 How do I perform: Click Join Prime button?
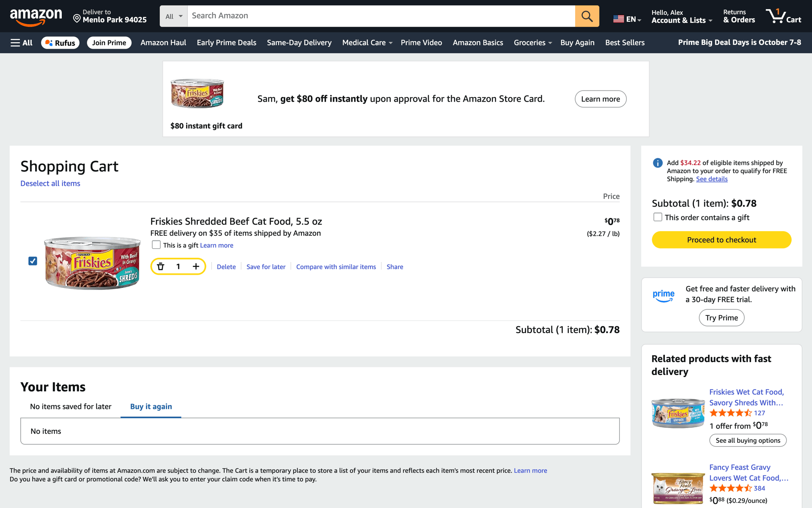pos(109,43)
